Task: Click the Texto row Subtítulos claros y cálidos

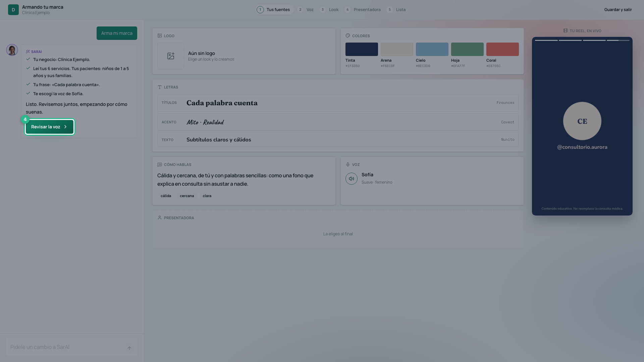Action: click(338, 140)
